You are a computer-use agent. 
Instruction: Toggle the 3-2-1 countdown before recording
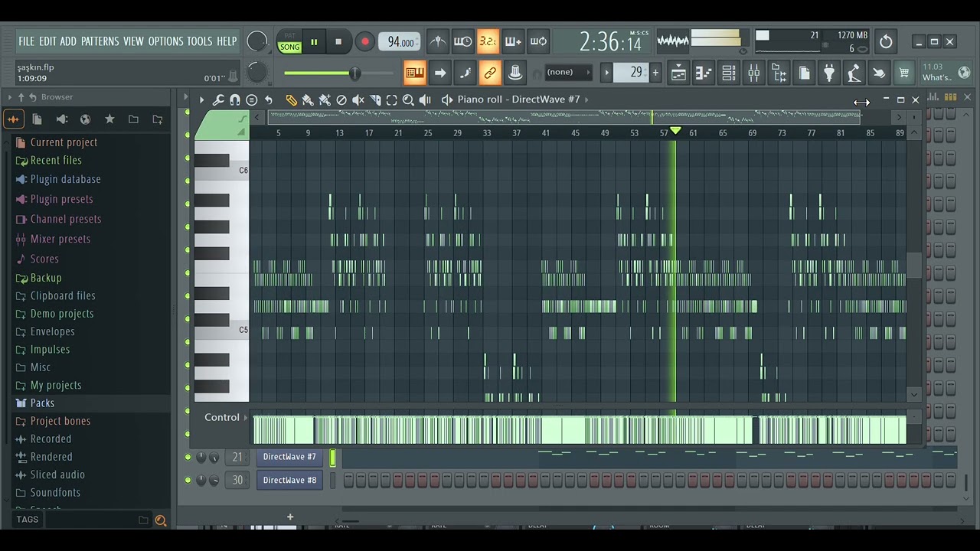click(x=488, y=41)
